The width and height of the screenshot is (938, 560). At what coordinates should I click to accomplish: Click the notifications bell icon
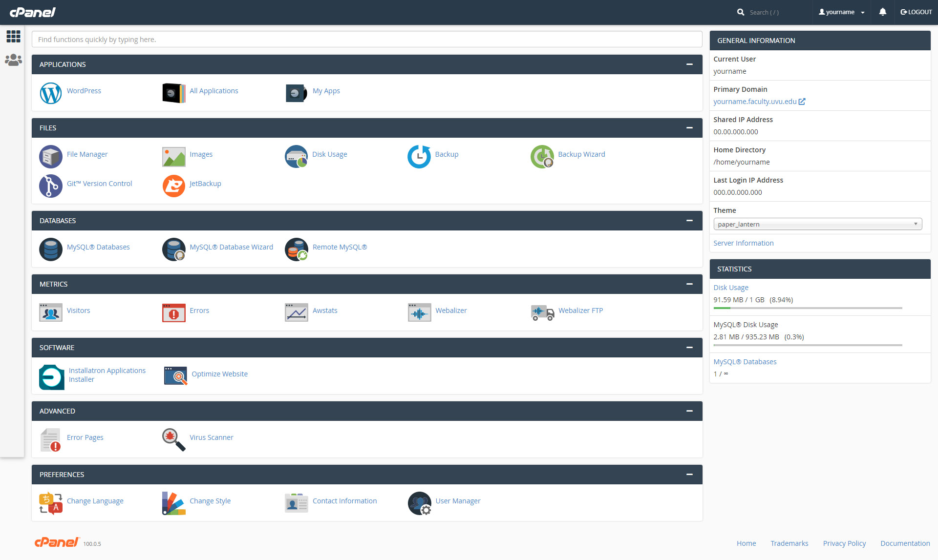tap(882, 12)
